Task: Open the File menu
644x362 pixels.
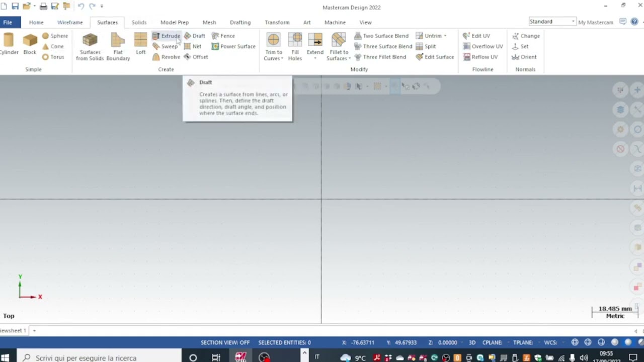Action: pyautogui.click(x=8, y=22)
